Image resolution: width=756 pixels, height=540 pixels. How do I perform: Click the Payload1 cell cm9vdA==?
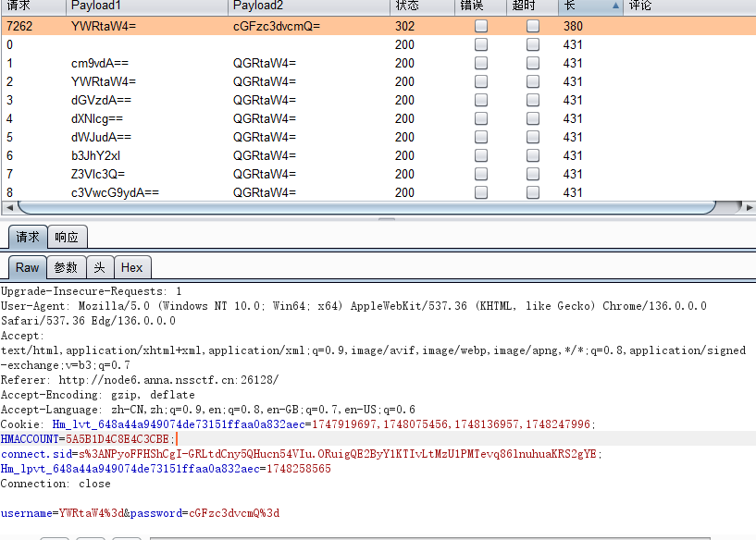[100, 63]
